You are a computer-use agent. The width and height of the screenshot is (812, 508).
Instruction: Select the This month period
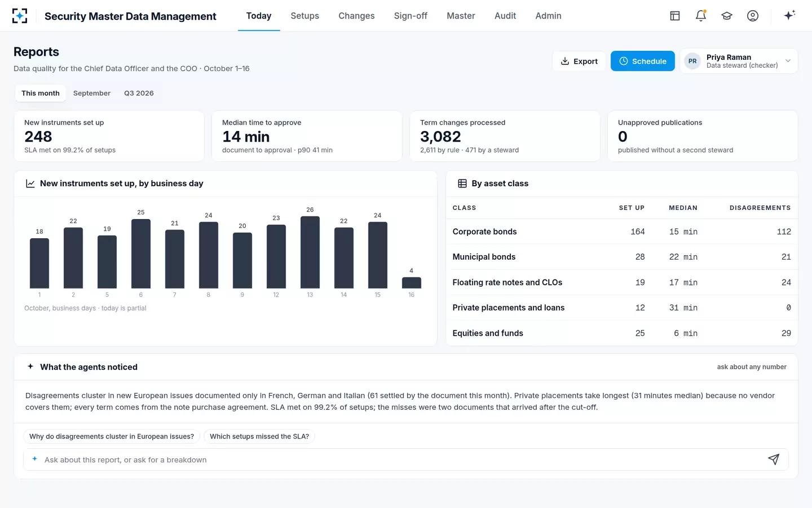41,93
